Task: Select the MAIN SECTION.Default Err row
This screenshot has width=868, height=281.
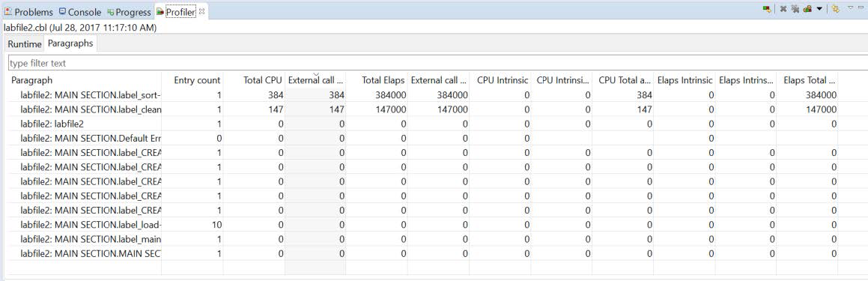Action: pos(422,138)
